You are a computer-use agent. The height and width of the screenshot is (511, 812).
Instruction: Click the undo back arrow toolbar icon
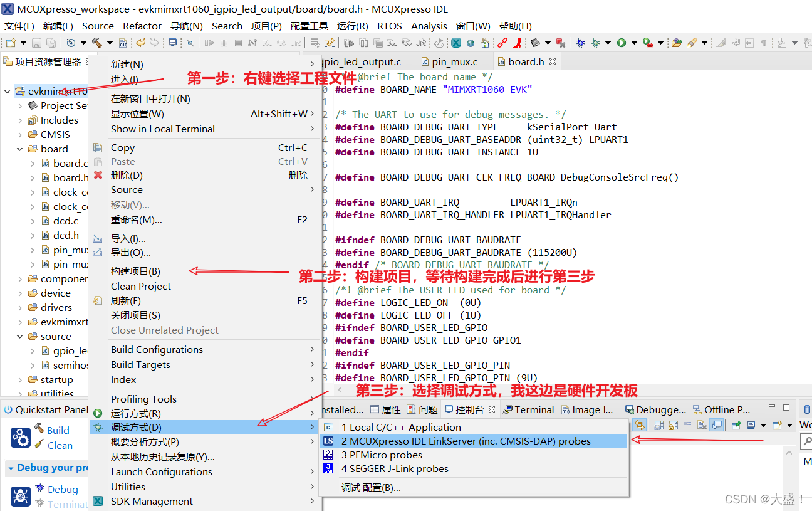(x=140, y=43)
